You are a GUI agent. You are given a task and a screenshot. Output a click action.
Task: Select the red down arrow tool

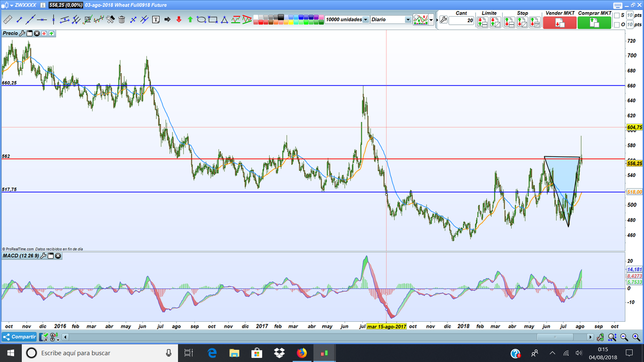(179, 20)
